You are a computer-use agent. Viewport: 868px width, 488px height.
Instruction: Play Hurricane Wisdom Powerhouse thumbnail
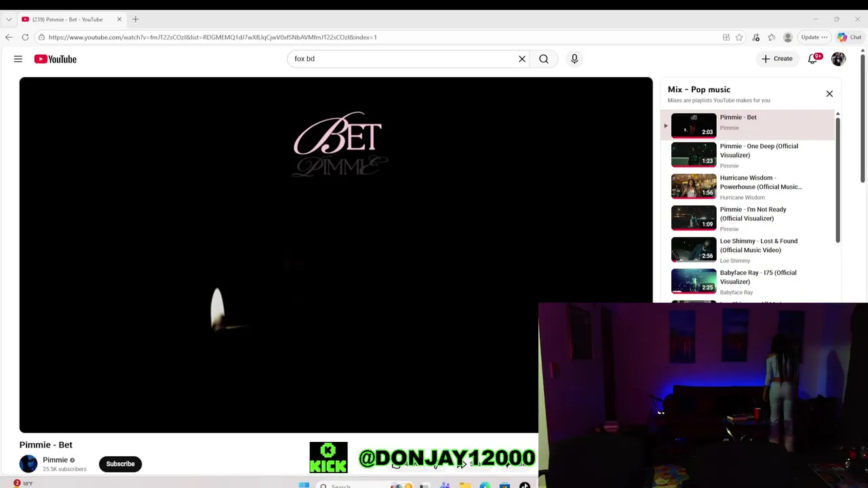coord(694,186)
